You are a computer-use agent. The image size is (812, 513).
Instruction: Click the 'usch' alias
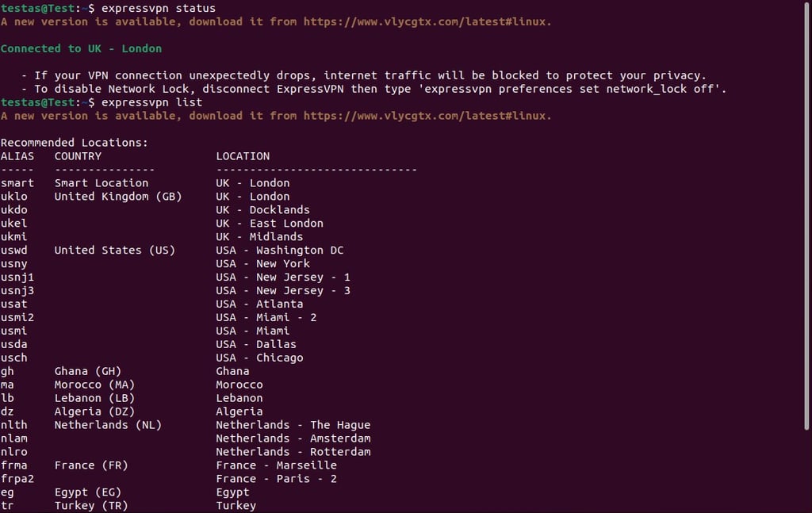click(14, 358)
